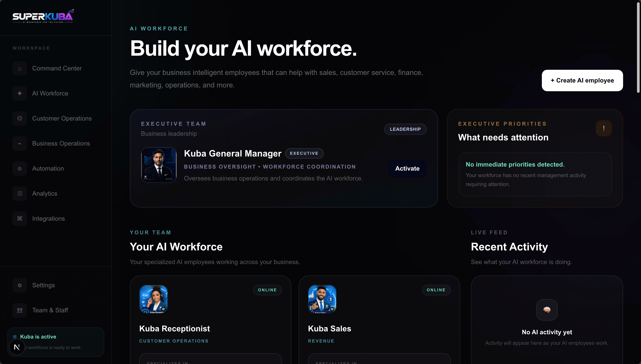Click the AI Workforce sparkle icon
Screen dimensions: 641x364
point(20,93)
